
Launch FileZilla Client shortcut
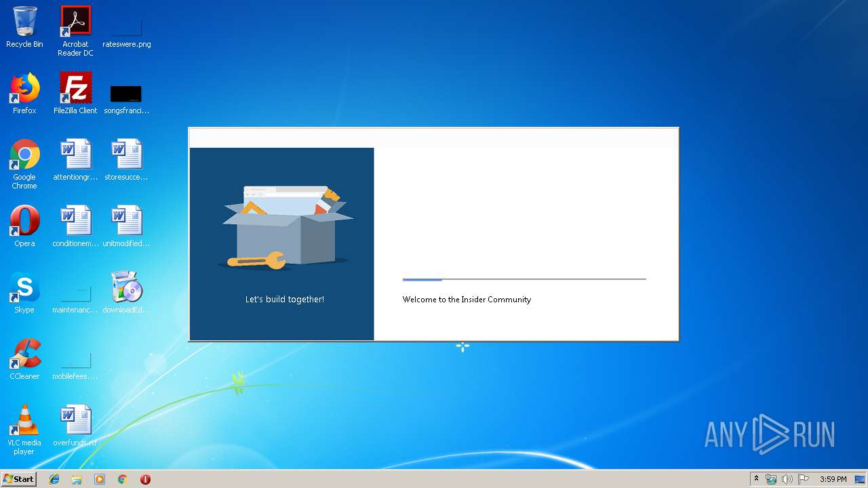tap(75, 94)
